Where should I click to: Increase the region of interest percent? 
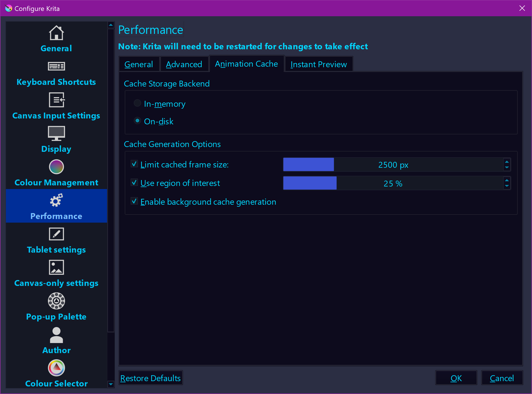pos(507,180)
